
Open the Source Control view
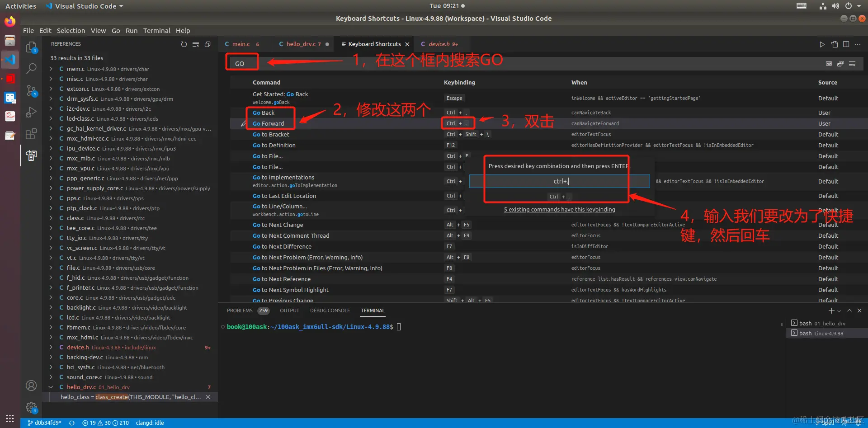click(x=31, y=90)
